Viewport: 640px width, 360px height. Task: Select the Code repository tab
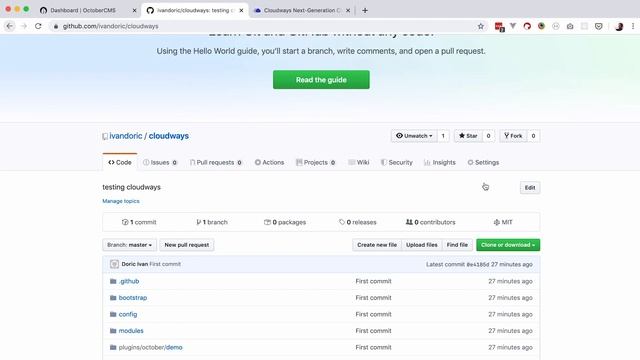click(x=120, y=162)
